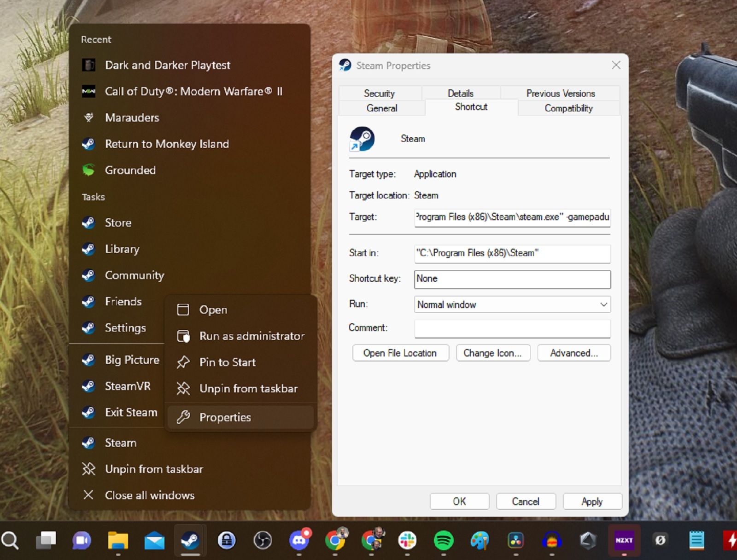The height and width of the screenshot is (560, 737).
Task: Launch DaVinci Resolve from the taskbar
Action: [516, 541]
